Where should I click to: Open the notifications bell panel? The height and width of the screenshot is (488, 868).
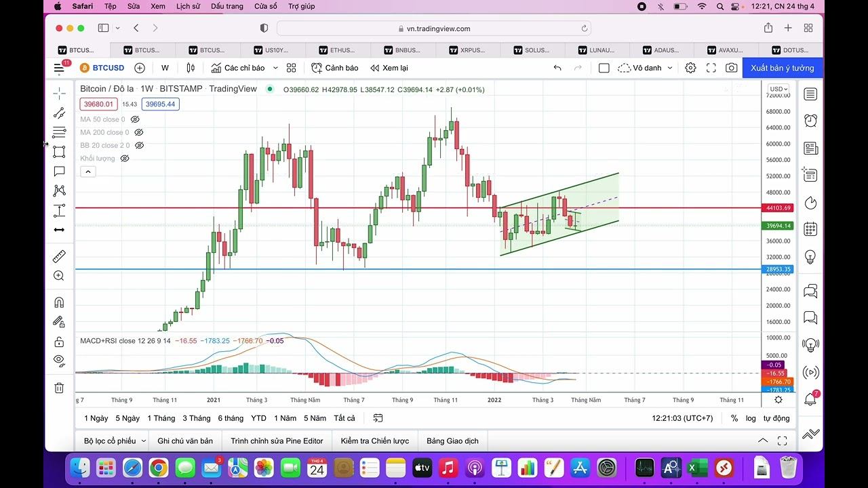(x=810, y=399)
